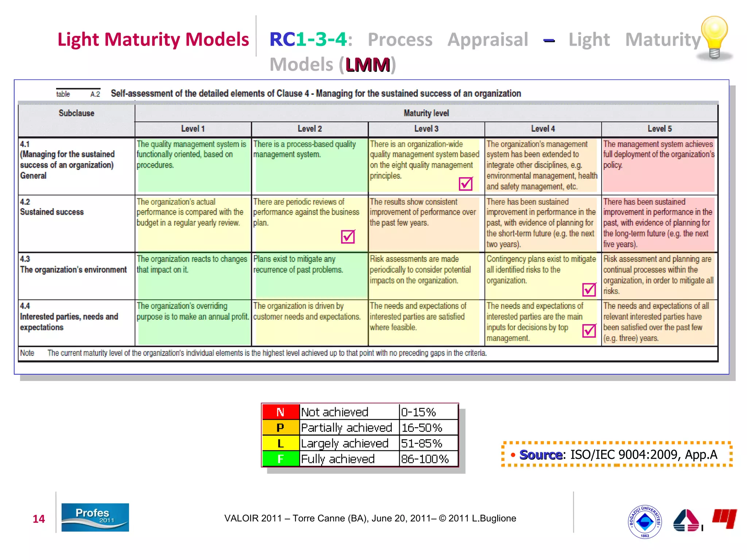
Task: Click 'periodic reviews of performance' cell
Action: (310, 223)
